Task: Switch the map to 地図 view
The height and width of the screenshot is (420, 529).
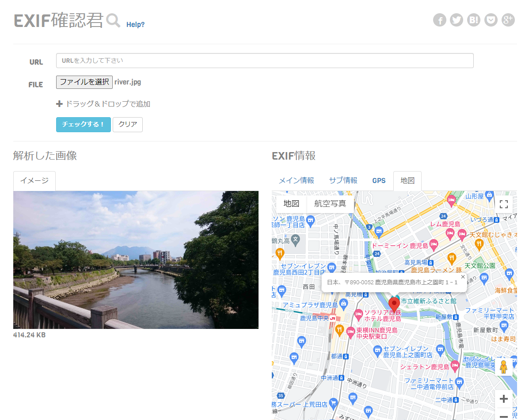Action: point(291,203)
